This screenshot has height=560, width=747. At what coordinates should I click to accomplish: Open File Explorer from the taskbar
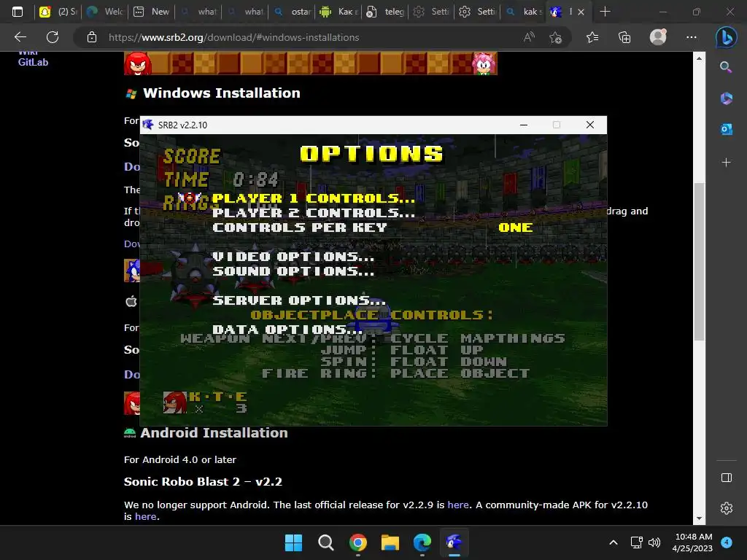click(390, 542)
